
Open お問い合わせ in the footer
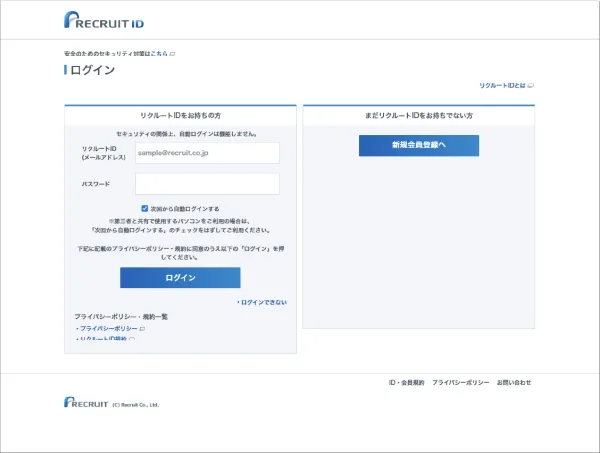point(514,382)
